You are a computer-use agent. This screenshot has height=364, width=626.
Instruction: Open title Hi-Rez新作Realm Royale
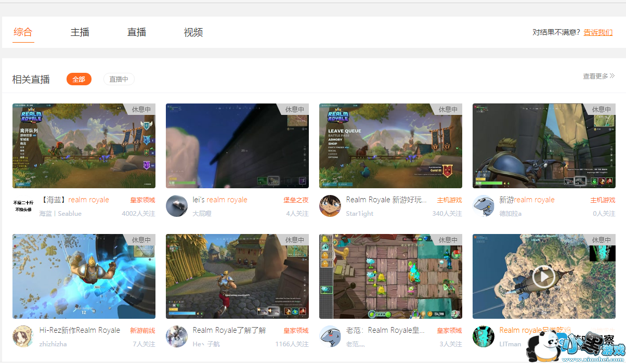pos(80,330)
